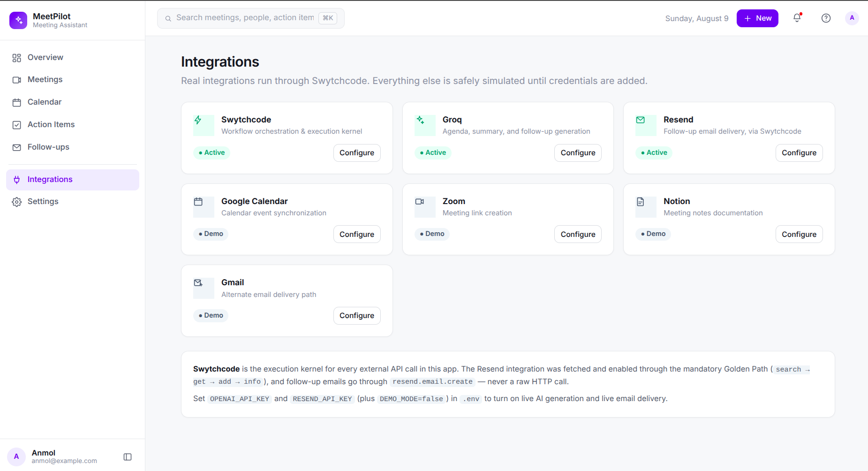Configure the Resend integration
868x471 pixels.
point(799,153)
